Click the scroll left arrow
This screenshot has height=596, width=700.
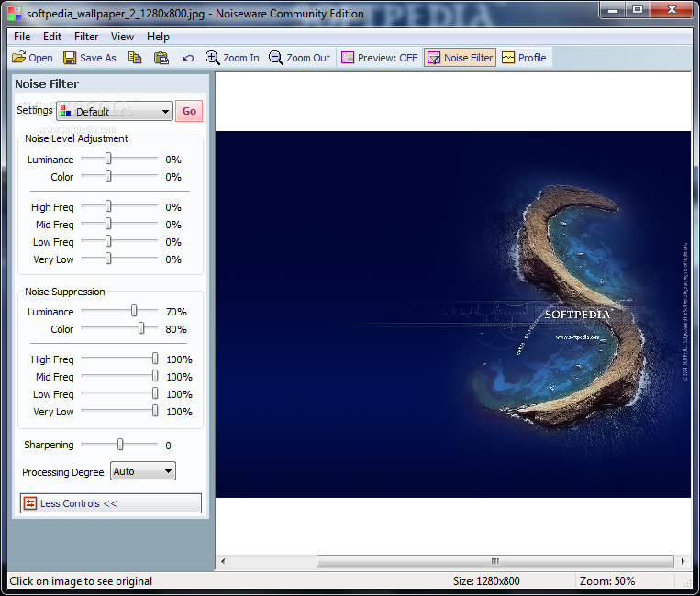click(223, 561)
